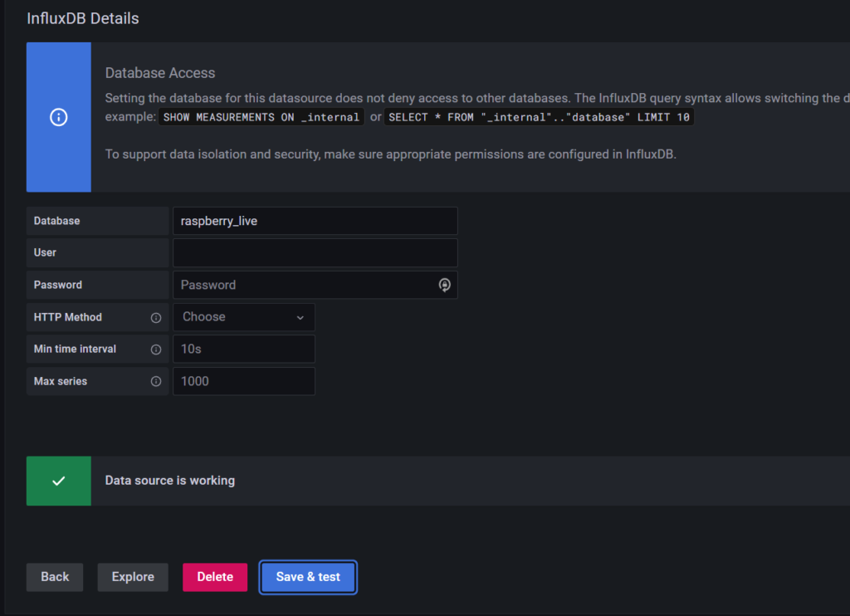Click the Min time interval 10s field
This screenshot has height=616, width=850.
(x=243, y=350)
